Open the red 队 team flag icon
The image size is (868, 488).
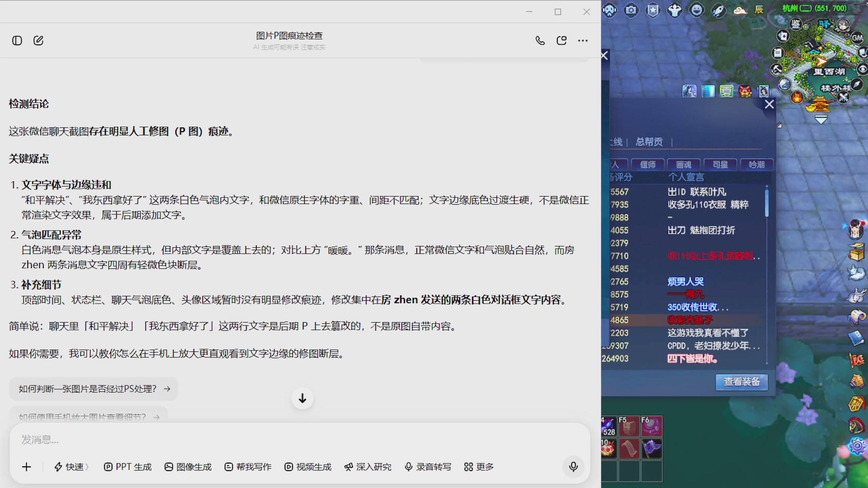coord(856,360)
